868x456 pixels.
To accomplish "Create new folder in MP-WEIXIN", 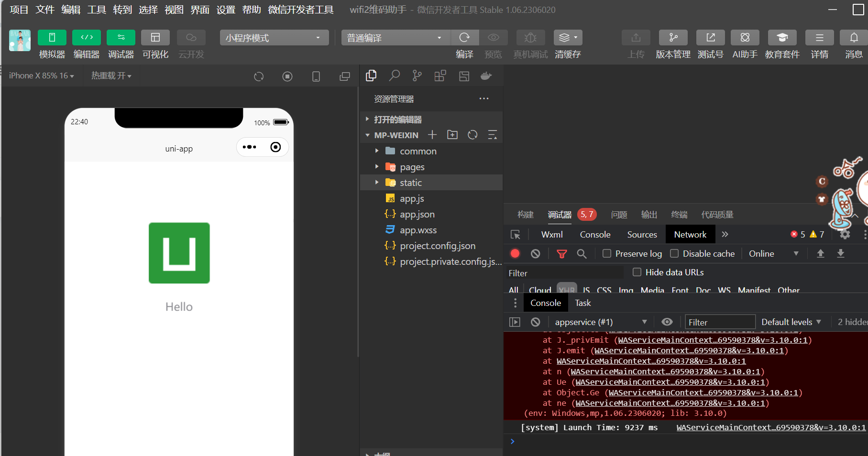I will click(x=452, y=135).
